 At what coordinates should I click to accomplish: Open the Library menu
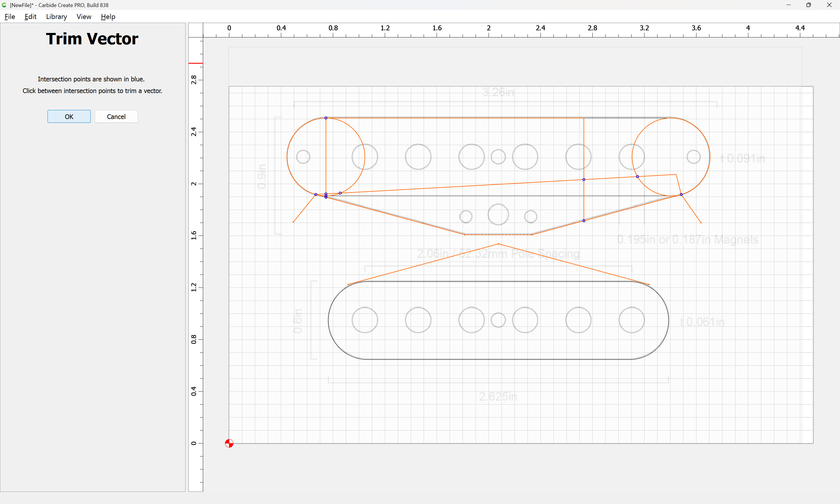(56, 17)
